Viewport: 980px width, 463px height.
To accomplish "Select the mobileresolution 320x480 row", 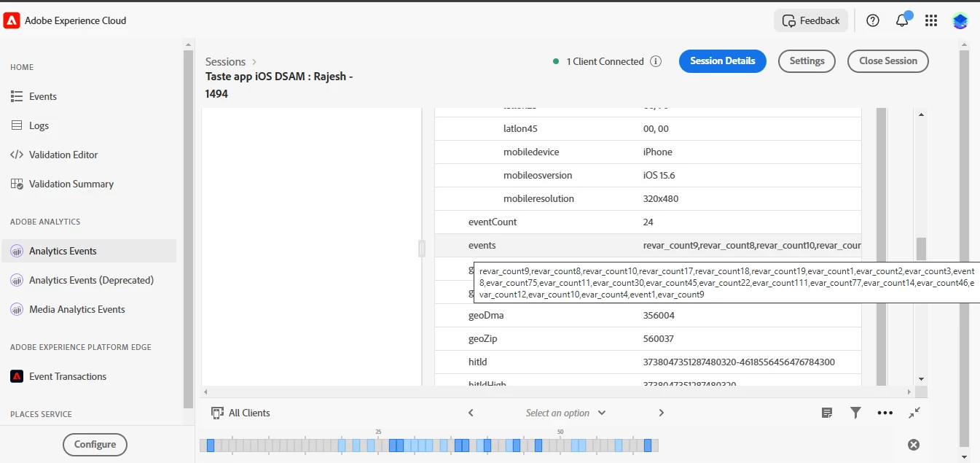I will click(x=648, y=198).
